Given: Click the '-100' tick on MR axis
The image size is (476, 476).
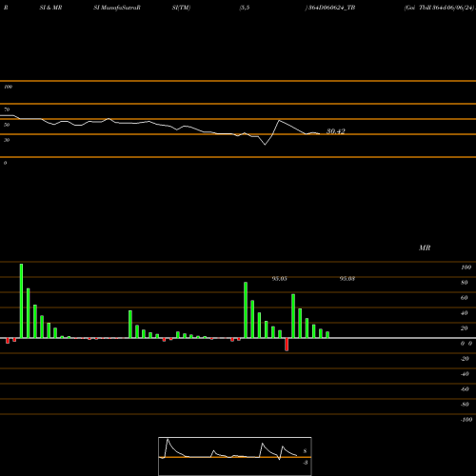Looking at the screenshot, I should click(x=466, y=420).
